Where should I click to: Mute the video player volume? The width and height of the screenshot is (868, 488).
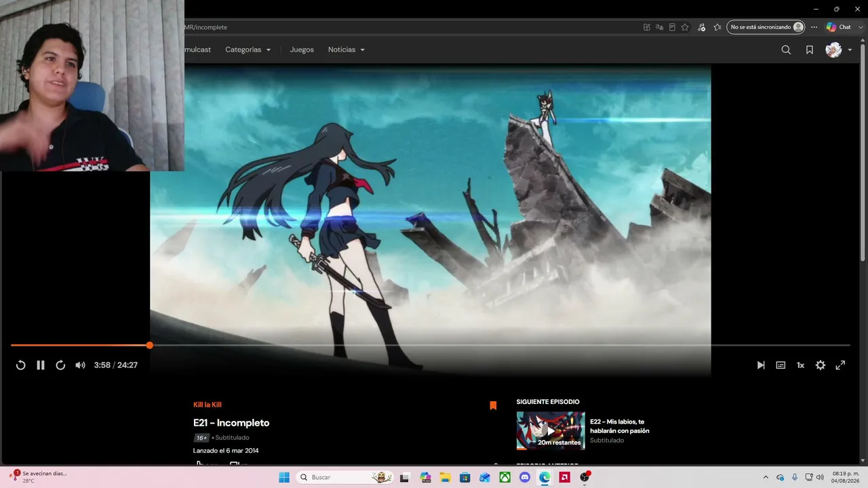[x=80, y=365]
